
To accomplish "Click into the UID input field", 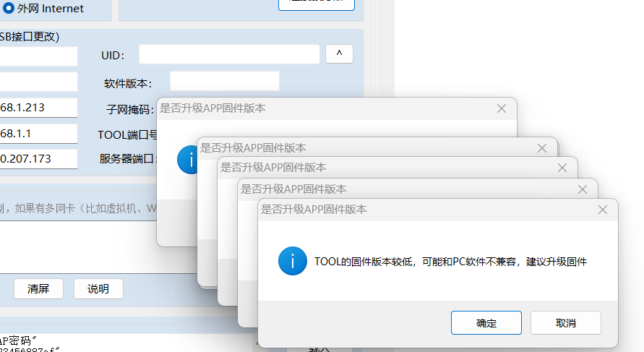I will (x=229, y=55).
